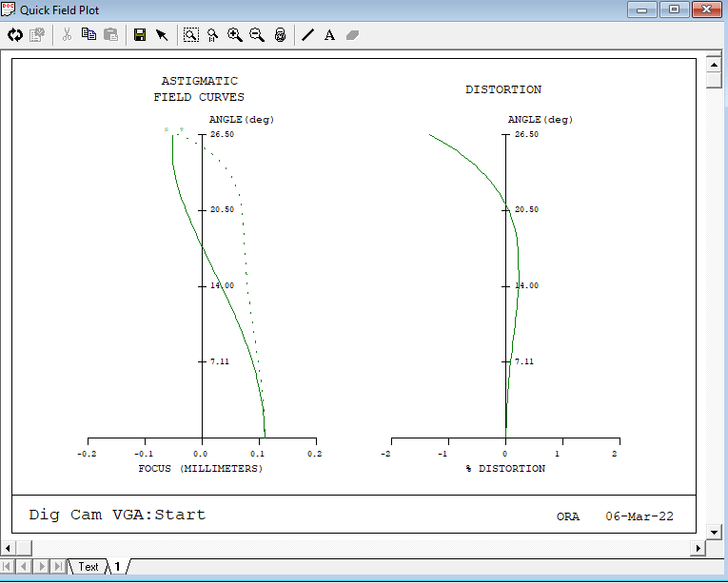Select the text annotation tool
The image size is (728, 584).
coord(329,35)
